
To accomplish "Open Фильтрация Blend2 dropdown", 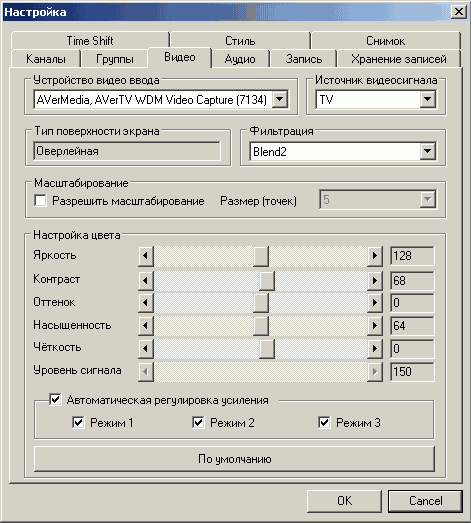I will [x=427, y=151].
